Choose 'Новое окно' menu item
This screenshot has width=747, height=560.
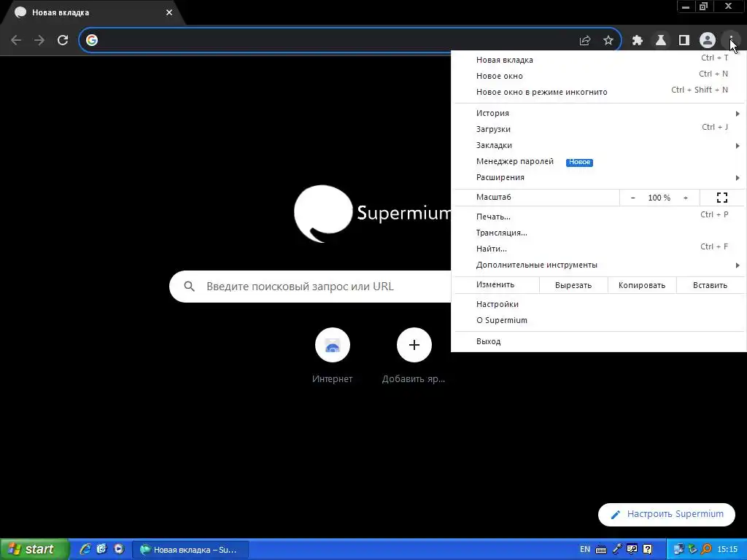coord(598,76)
